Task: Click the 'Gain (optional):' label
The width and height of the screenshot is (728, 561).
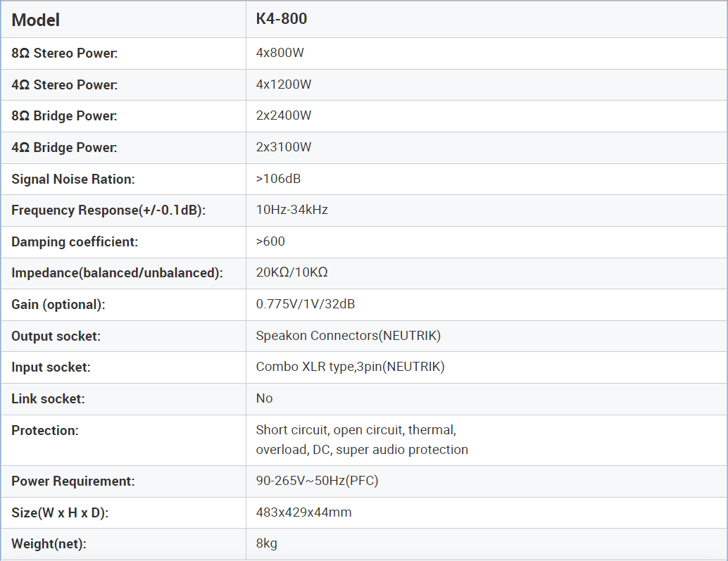Action: point(58,304)
